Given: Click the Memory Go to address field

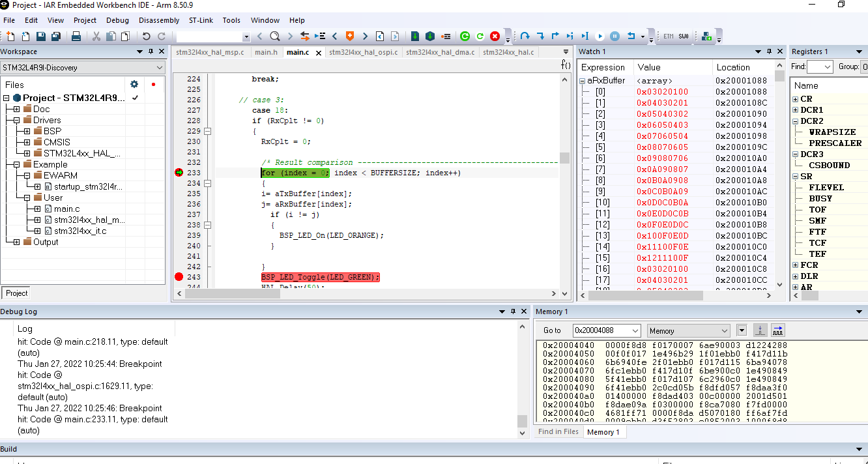Looking at the screenshot, I should point(601,330).
